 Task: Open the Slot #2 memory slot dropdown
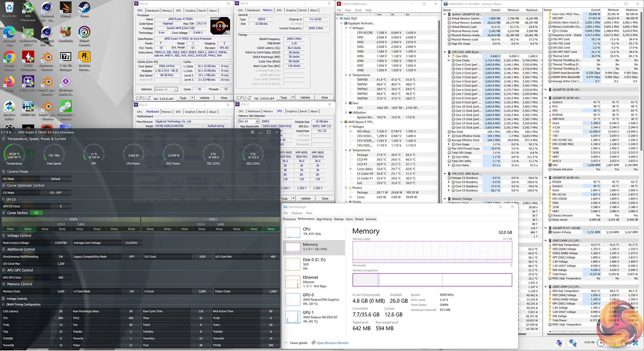257,121
